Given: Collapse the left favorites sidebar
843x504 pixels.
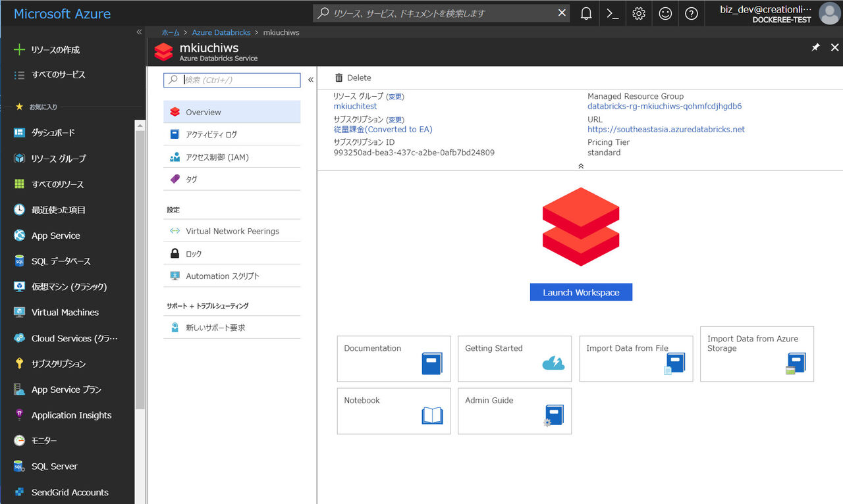Looking at the screenshot, I should (139, 32).
